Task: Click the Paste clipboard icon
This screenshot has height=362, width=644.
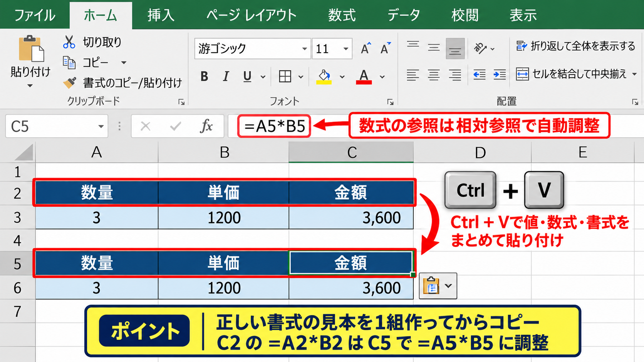Action: 31,48
